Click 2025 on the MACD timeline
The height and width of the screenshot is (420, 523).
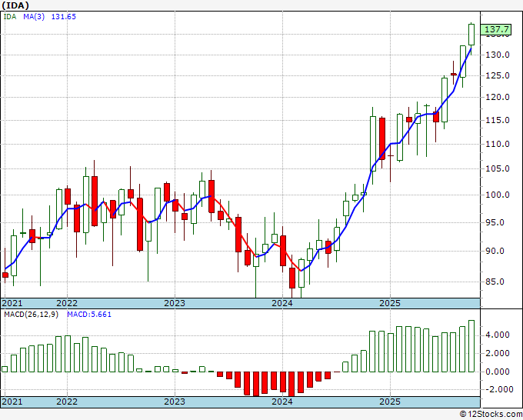(390, 402)
